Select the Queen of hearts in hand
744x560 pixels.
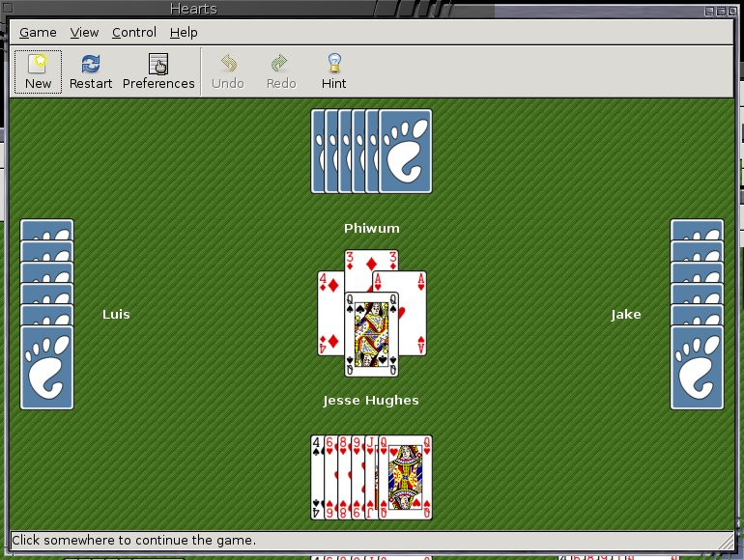(405, 478)
